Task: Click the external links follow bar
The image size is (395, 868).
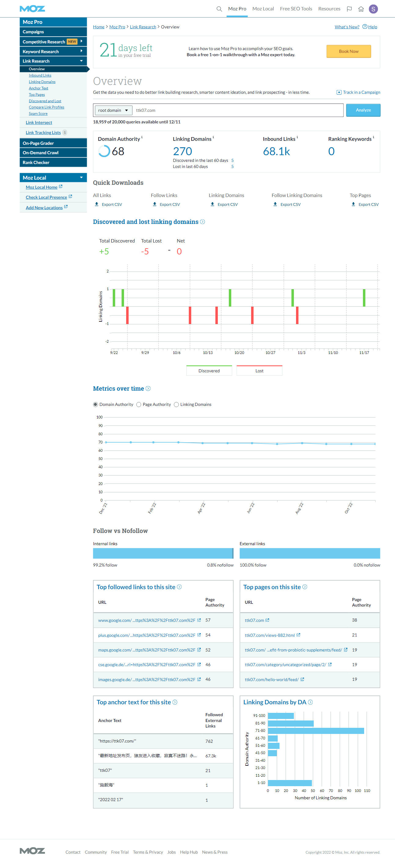Action: click(310, 553)
